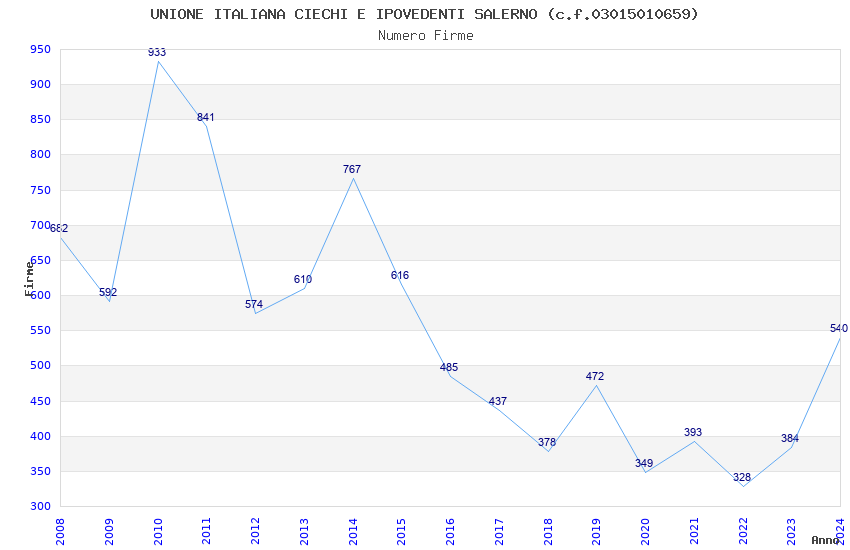Click the data label 616 for 2015

400,275
